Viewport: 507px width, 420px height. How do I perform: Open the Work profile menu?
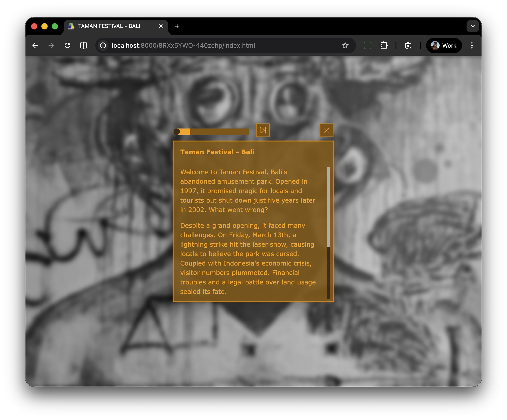[x=444, y=45]
